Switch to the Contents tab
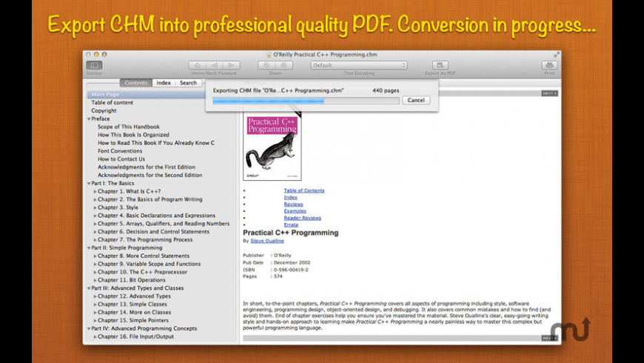 pyautogui.click(x=136, y=83)
